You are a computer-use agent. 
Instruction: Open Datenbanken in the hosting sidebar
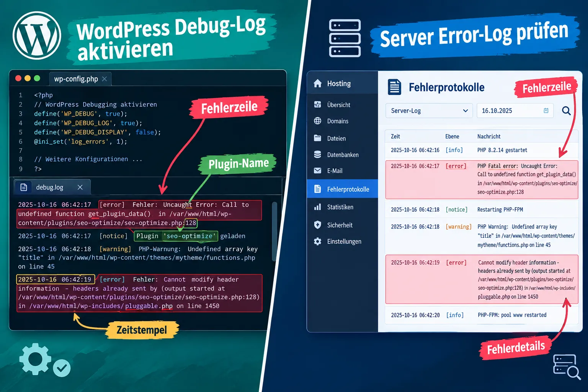tap(342, 155)
